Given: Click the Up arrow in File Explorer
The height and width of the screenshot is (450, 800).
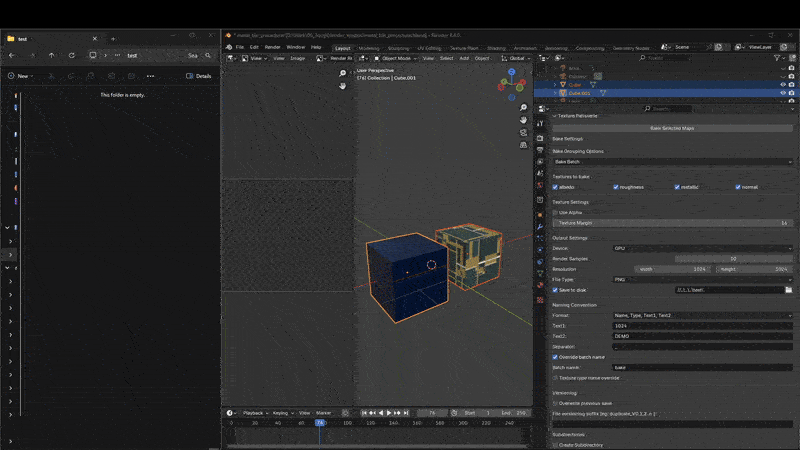Looking at the screenshot, I should 52,56.
